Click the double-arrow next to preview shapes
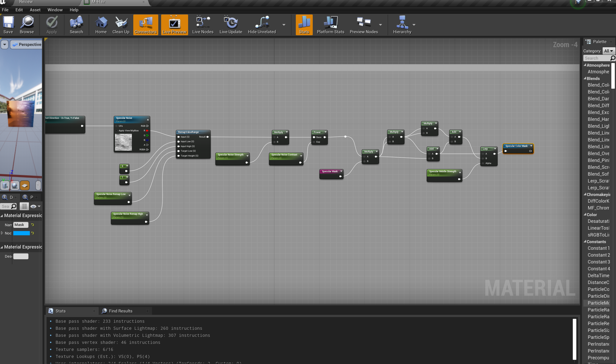 (38, 186)
